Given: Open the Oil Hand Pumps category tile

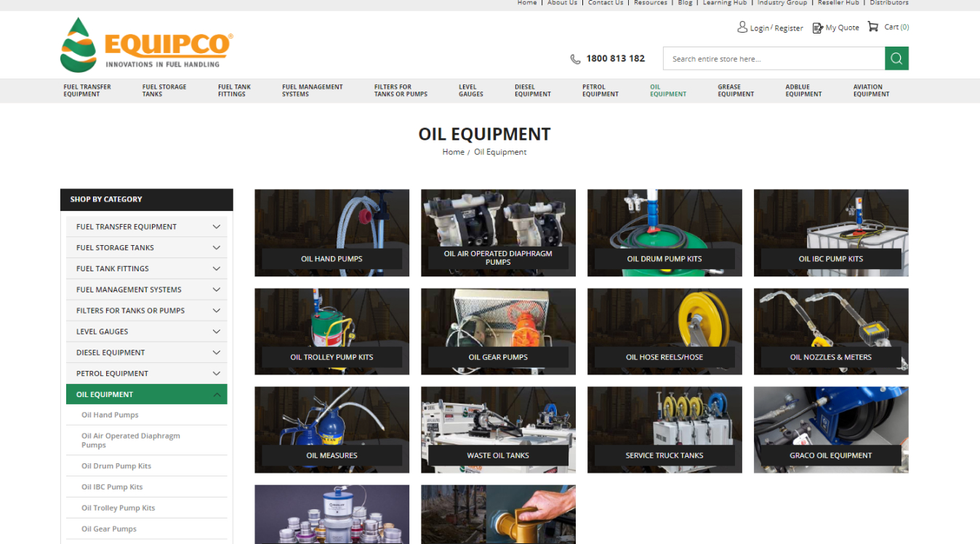Looking at the screenshot, I should pyautogui.click(x=332, y=233).
